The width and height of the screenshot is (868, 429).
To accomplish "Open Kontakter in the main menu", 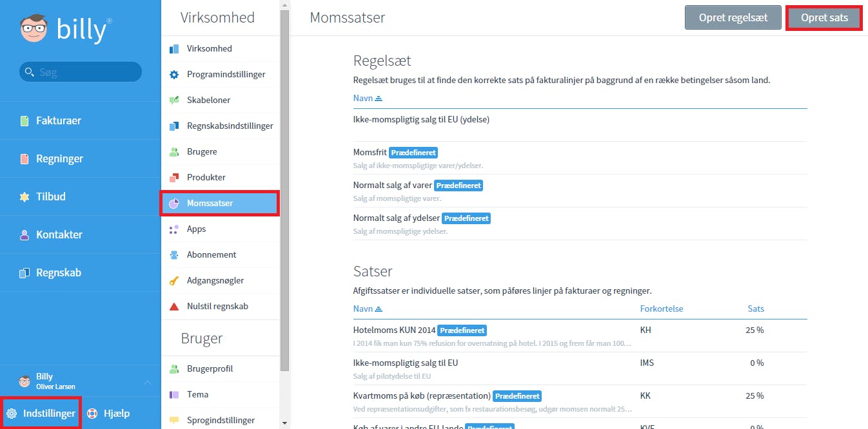I will click(80, 234).
